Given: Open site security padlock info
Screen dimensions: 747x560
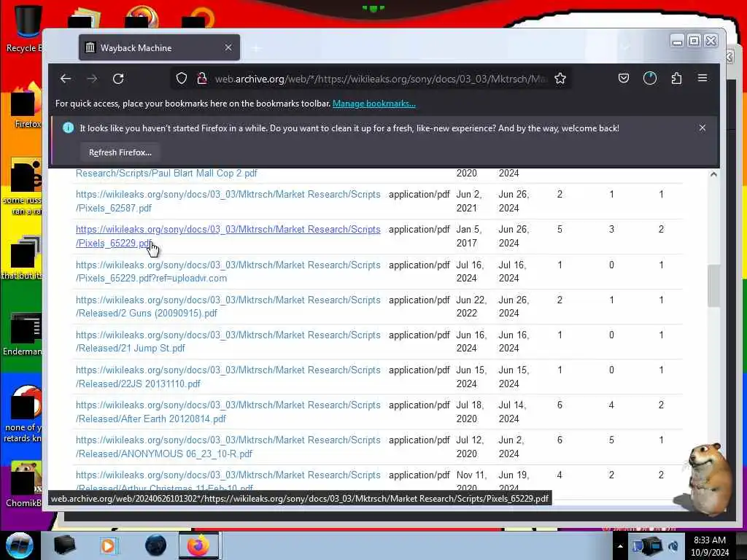Looking at the screenshot, I should coord(202,78).
